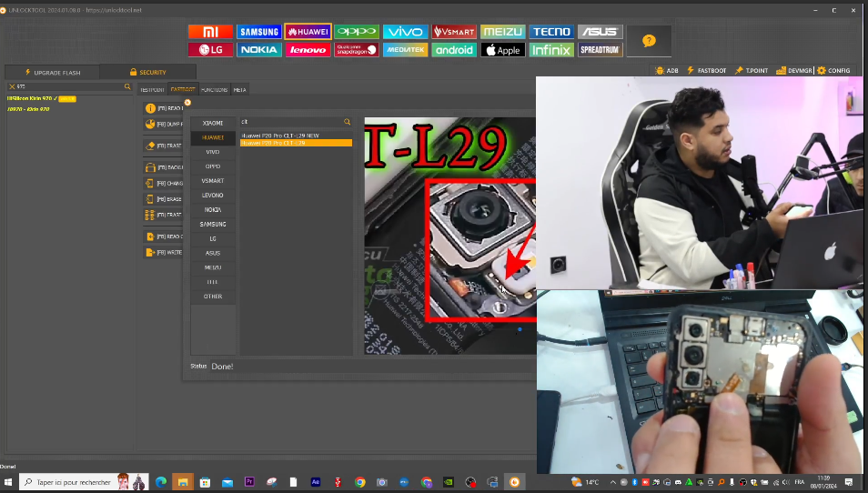Image resolution: width=868 pixels, height=493 pixels.
Task: Choose XIAOMI in testpoint brand list
Action: pyautogui.click(x=213, y=123)
